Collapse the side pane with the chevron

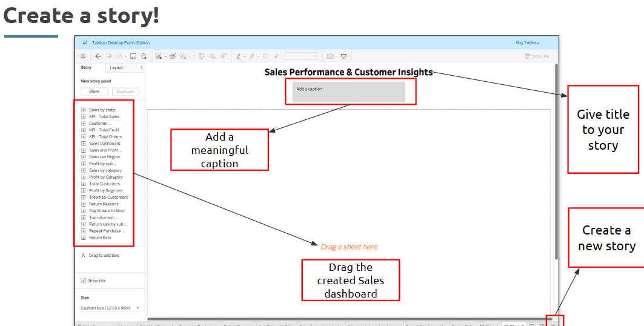click(141, 67)
